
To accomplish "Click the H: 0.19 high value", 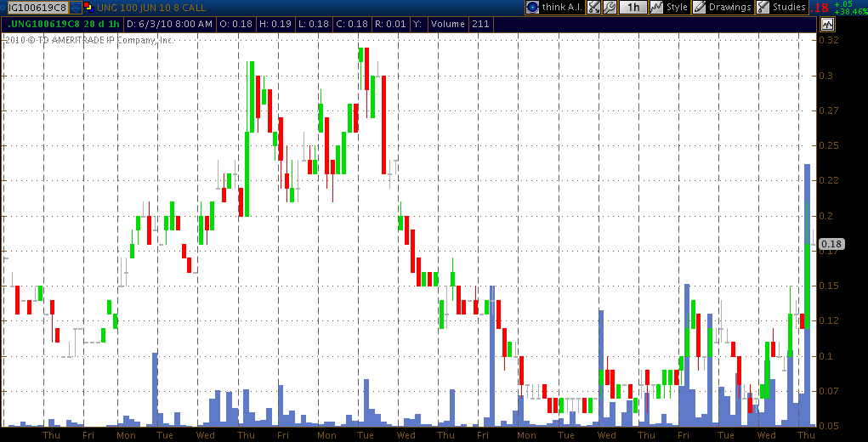I will coord(274,25).
